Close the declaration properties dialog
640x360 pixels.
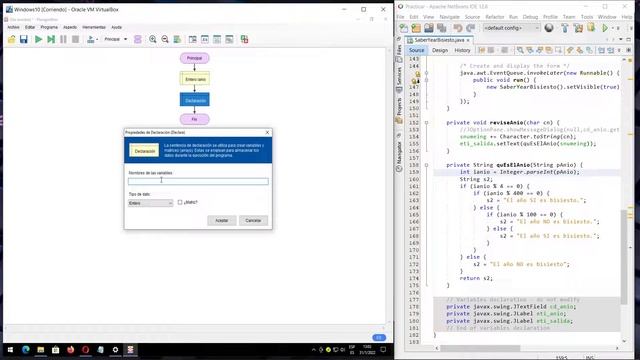pyautogui.click(x=267, y=132)
